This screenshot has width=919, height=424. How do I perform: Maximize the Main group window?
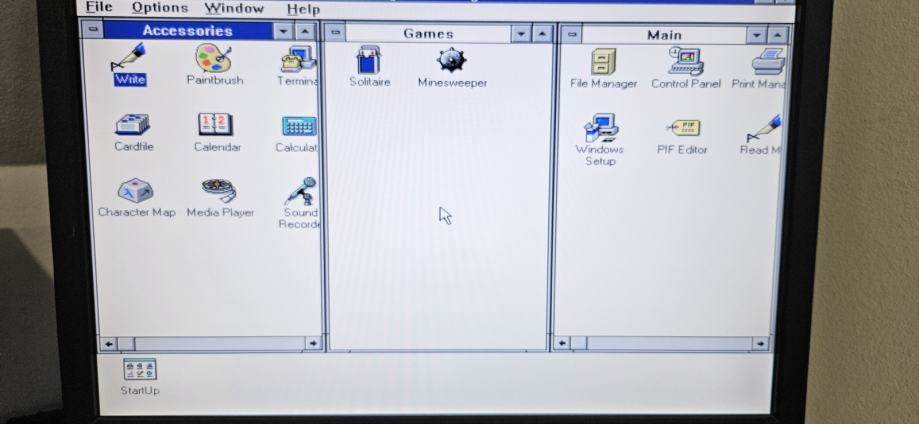777,35
